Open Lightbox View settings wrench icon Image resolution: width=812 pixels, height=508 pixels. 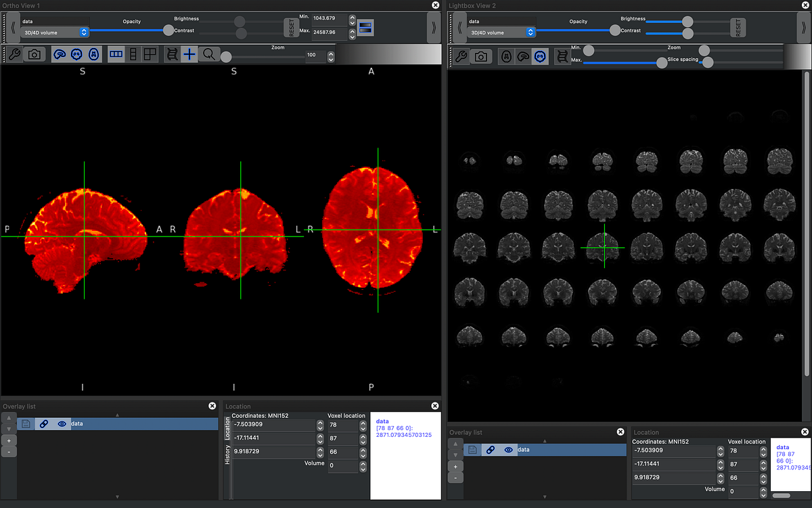461,56
